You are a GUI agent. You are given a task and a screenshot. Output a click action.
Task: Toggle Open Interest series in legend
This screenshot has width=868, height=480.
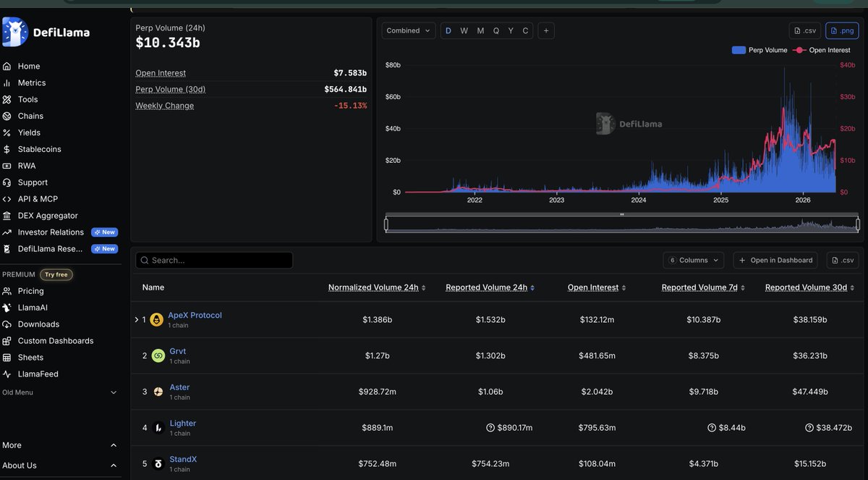(x=822, y=50)
